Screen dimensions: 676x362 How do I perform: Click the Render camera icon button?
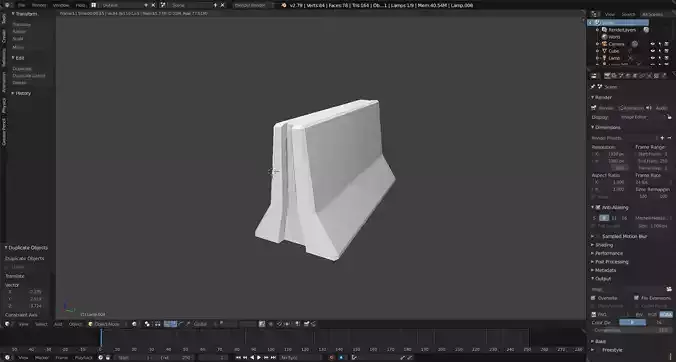(x=594, y=108)
